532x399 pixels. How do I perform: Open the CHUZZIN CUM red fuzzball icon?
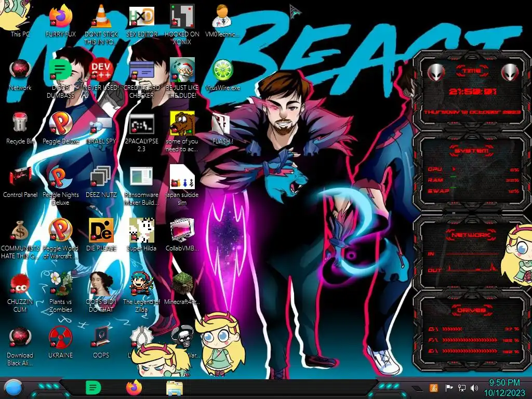pos(20,284)
